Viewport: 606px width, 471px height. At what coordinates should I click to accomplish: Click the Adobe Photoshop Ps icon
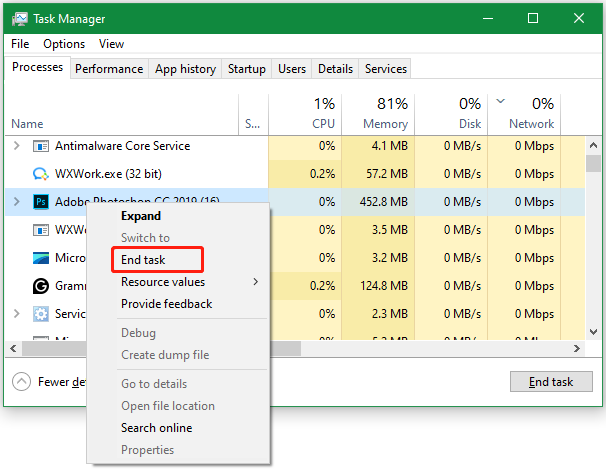pyautogui.click(x=41, y=202)
